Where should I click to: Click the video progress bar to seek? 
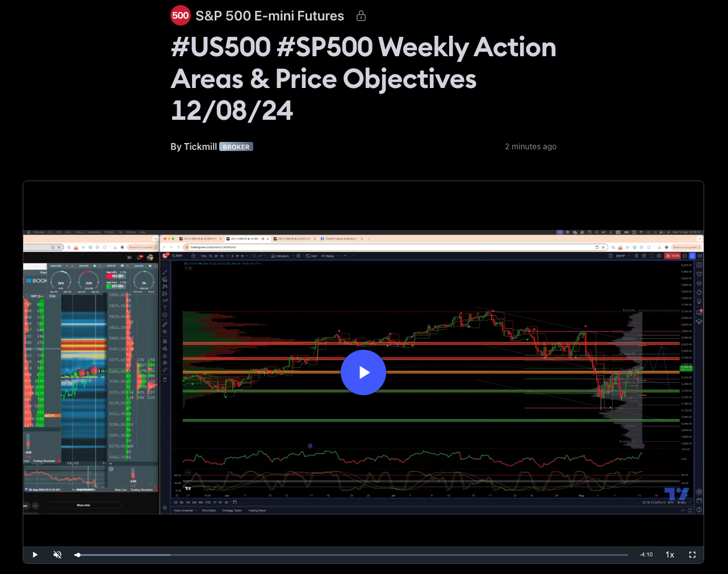[x=352, y=555]
